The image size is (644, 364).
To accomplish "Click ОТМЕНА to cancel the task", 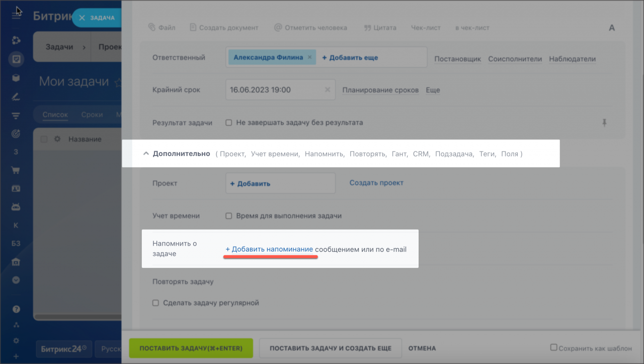I will click(x=422, y=348).
